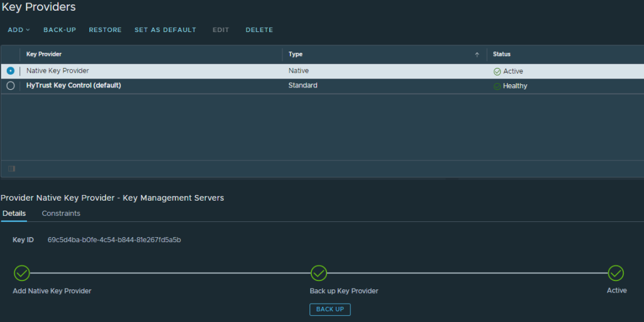
Task: Click the Active step checkmark circle
Action: click(x=616, y=273)
